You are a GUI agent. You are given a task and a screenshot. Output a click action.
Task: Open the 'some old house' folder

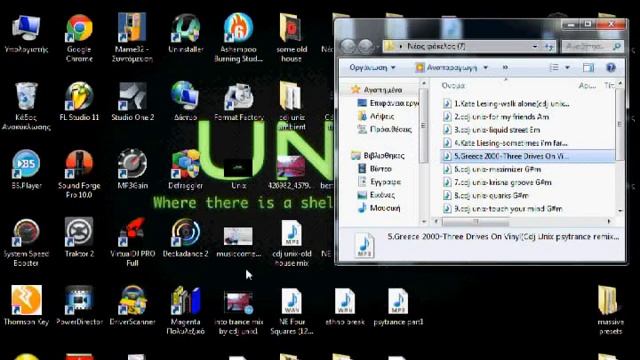coord(291,38)
